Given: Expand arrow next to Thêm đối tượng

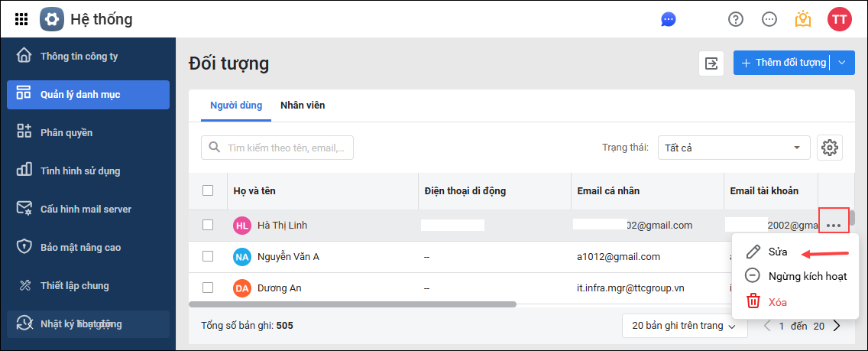Looking at the screenshot, I should (x=842, y=63).
